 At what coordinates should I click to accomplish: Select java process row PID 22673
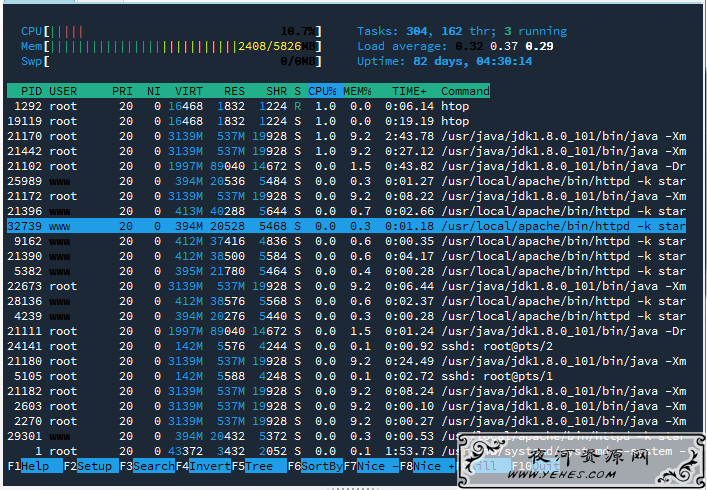click(346, 286)
